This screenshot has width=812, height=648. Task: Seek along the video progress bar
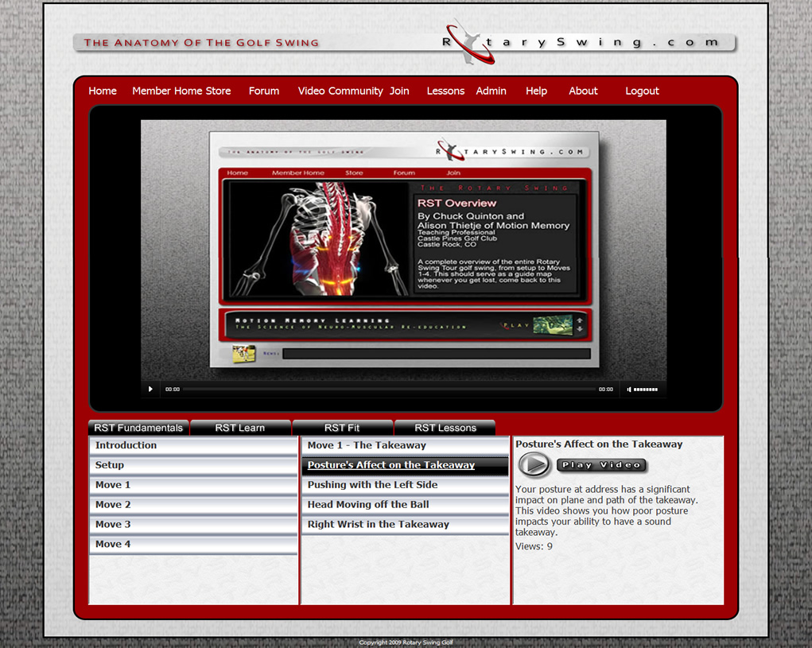pyautogui.click(x=389, y=390)
